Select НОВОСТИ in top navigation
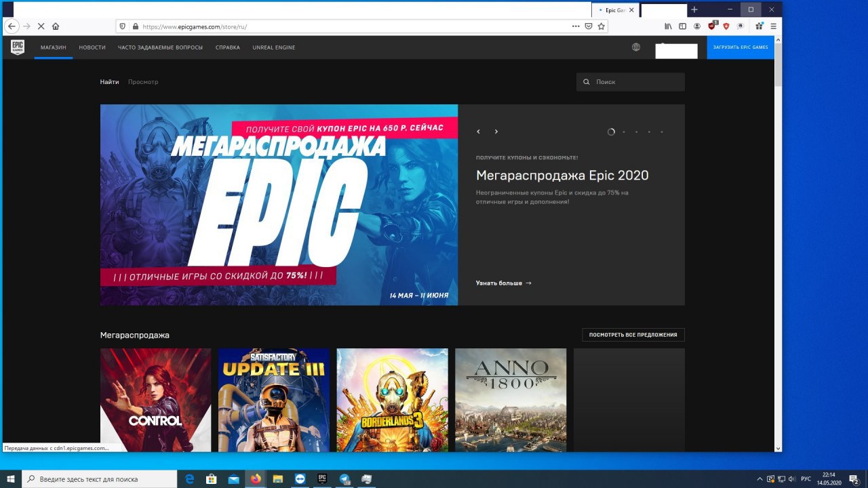Image resolution: width=868 pixels, height=488 pixels. (x=92, y=47)
